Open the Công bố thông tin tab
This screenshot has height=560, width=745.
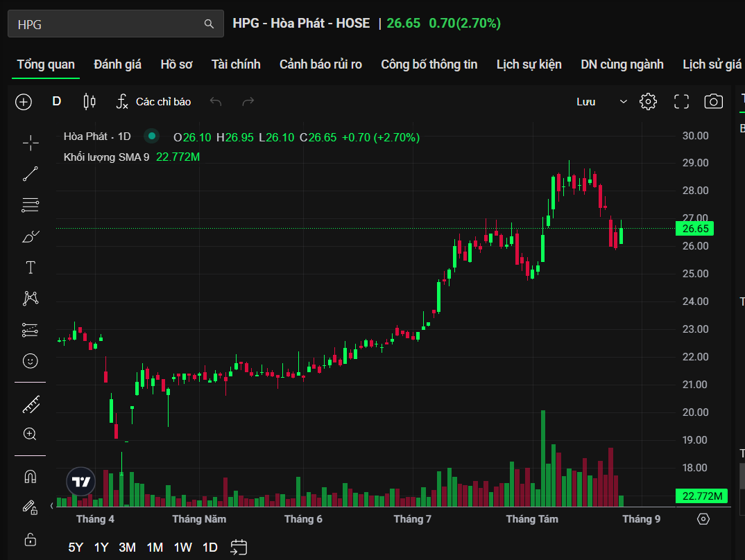click(429, 64)
